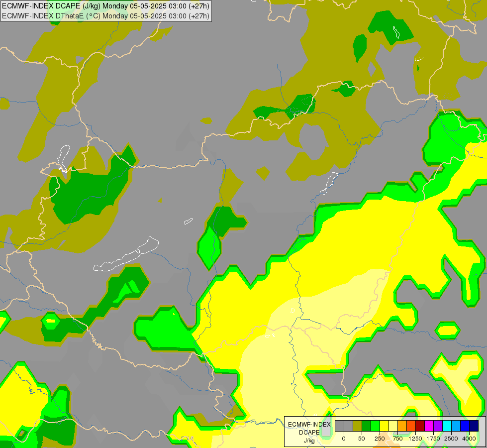Click the '0' tick label in legend
Screen dimensions: 487x448
tap(344, 439)
